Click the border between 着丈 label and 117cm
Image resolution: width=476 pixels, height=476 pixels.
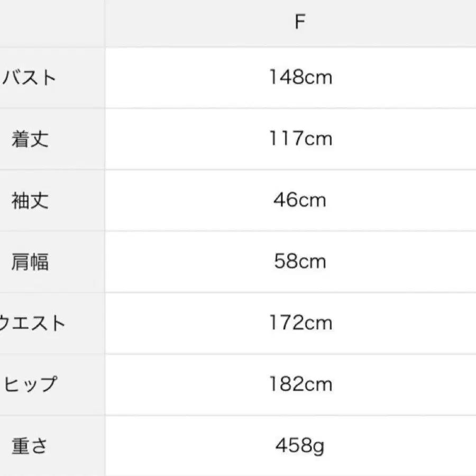105,139
